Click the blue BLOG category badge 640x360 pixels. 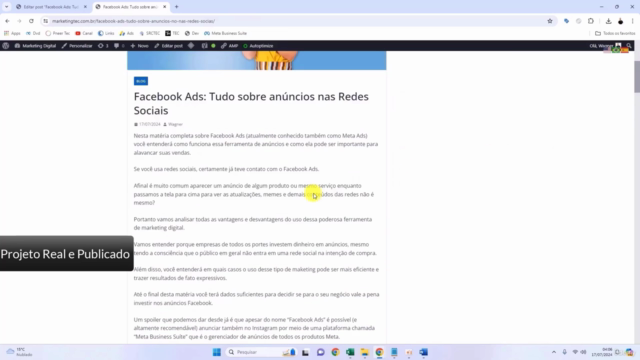[x=141, y=81]
